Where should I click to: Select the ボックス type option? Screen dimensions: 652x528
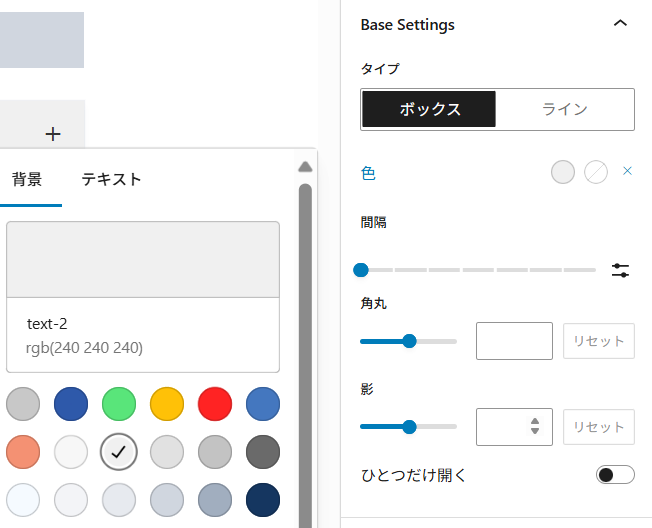[x=429, y=110]
